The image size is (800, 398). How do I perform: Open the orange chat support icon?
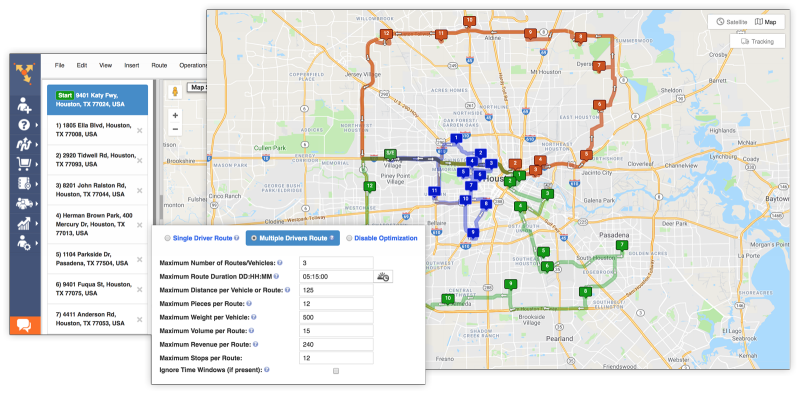click(x=24, y=325)
